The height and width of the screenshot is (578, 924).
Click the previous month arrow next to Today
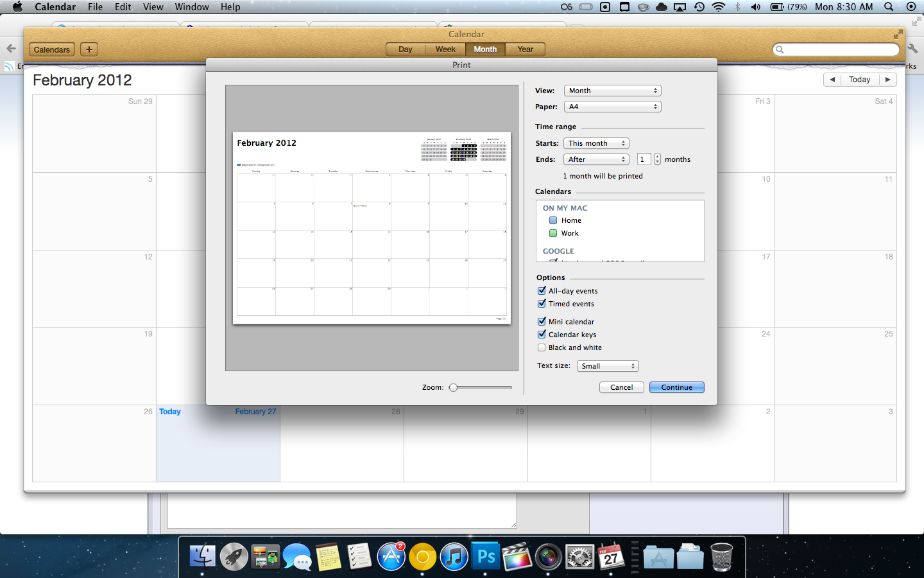click(832, 79)
